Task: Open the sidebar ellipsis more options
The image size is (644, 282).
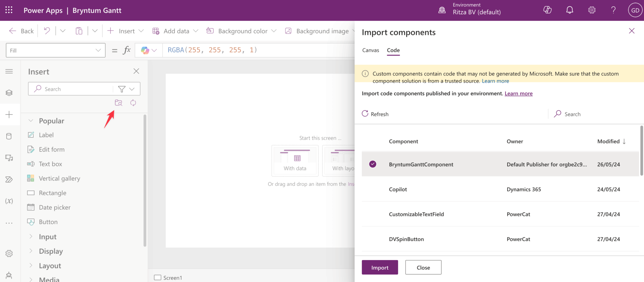Action: pyautogui.click(x=9, y=223)
